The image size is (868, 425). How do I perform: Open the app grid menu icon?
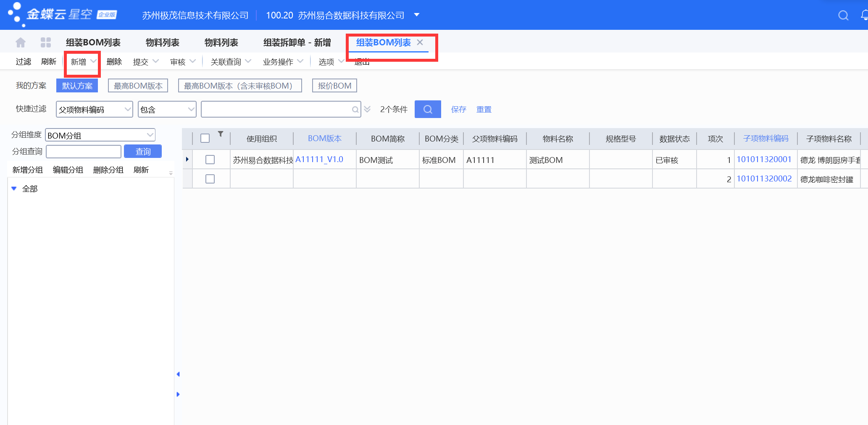click(46, 42)
